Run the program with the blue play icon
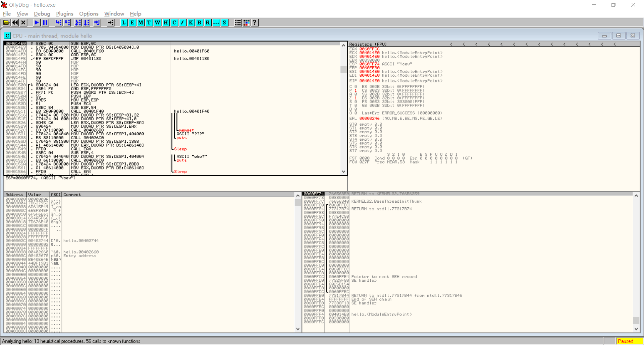The height and width of the screenshot is (345, 644). (37, 22)
